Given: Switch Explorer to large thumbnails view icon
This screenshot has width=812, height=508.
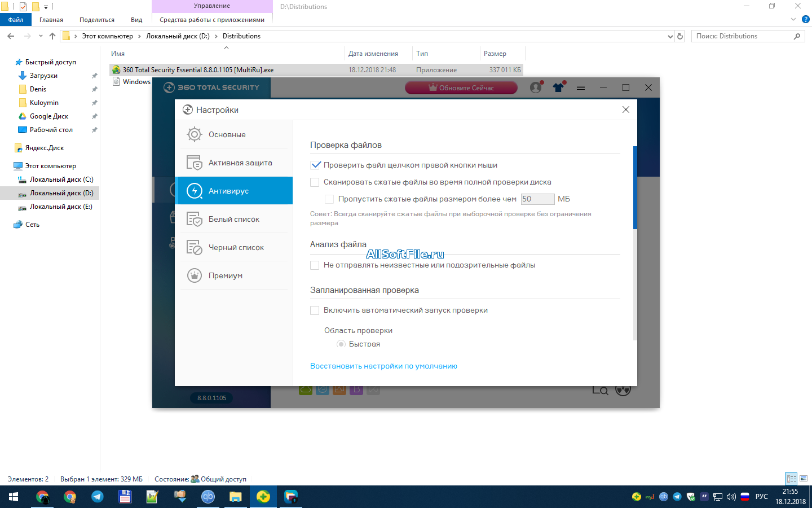Looking at the screenshot, I should [804, 479].
